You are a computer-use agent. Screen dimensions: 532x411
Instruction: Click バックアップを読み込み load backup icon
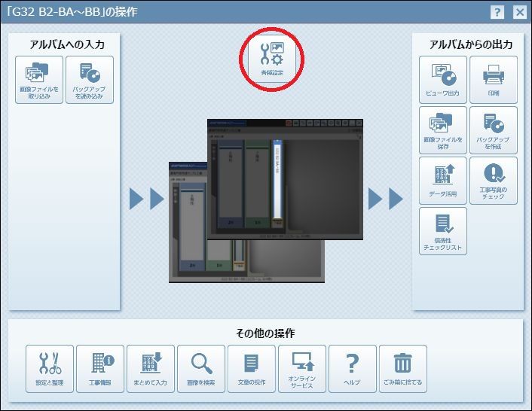click(90, 80)
